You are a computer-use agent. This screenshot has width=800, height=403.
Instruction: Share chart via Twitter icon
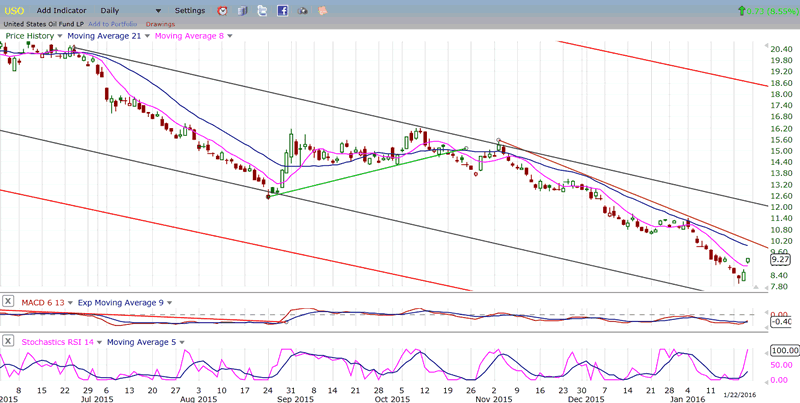tap(264, 10)
